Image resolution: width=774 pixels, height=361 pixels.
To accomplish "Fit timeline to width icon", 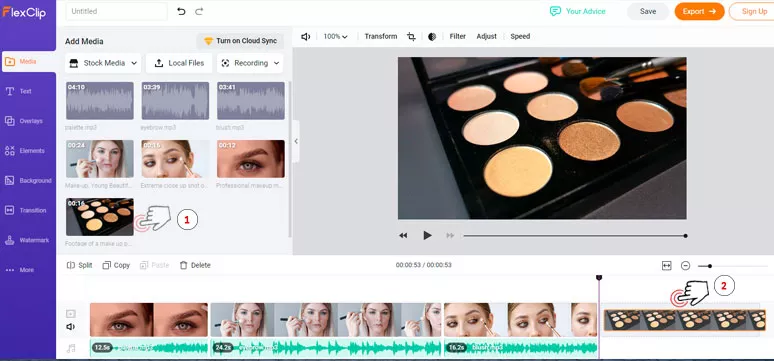I will click(x=666, y=266).
